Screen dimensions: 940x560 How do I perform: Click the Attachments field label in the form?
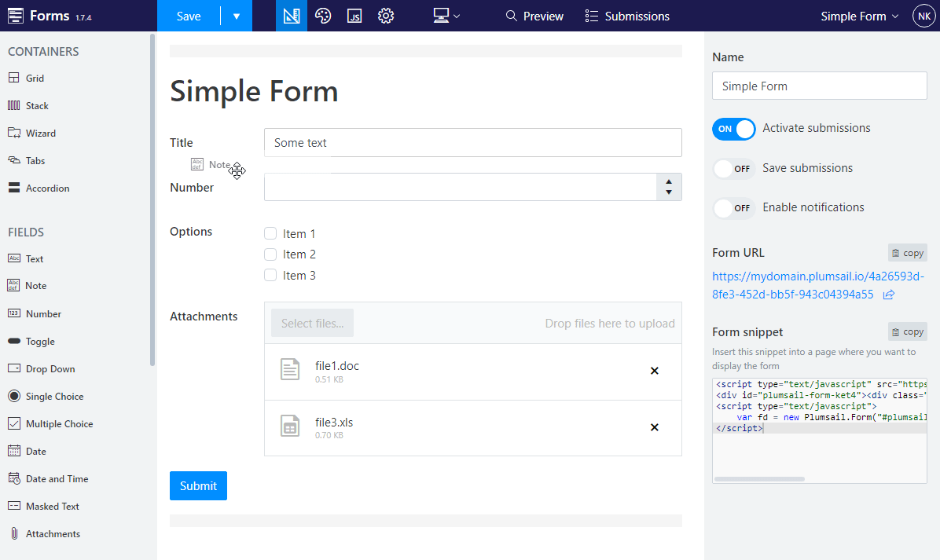[x=204, y=317]
